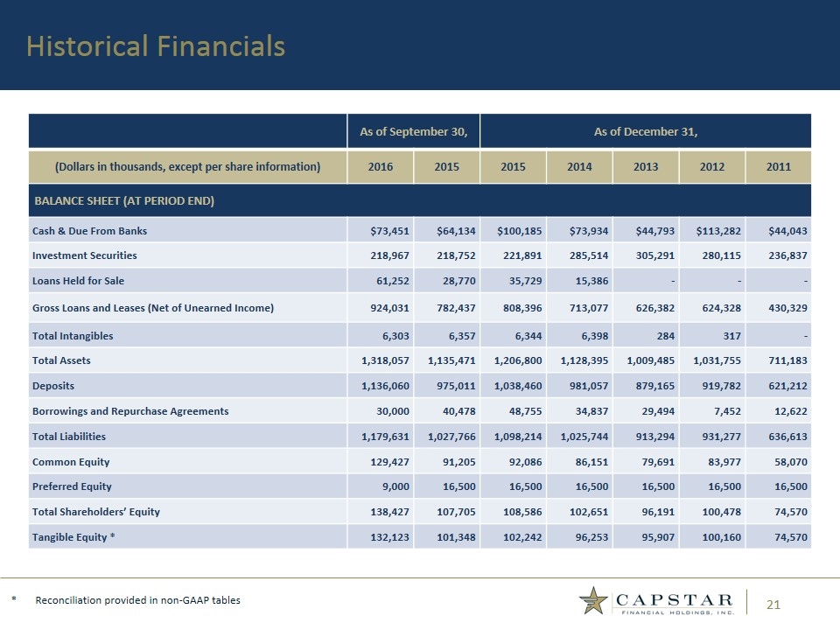Click the Total Assets row label
Viewport: 840px width, 630px height.
point(61,360)
